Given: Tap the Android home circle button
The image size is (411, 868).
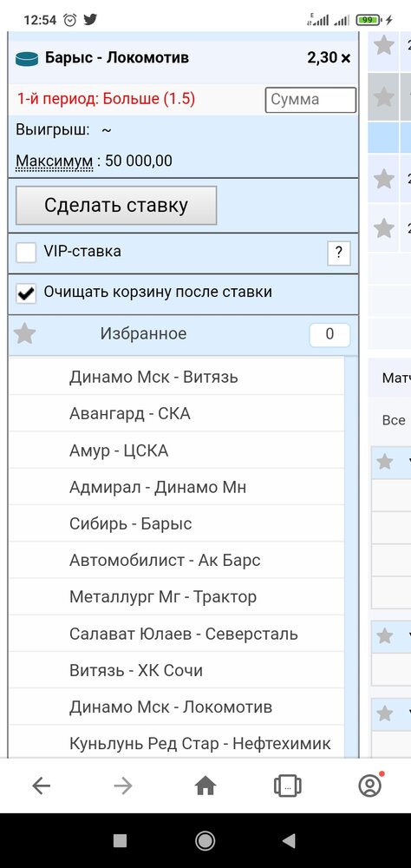Looking at the screenshot, I should point(205,841).
